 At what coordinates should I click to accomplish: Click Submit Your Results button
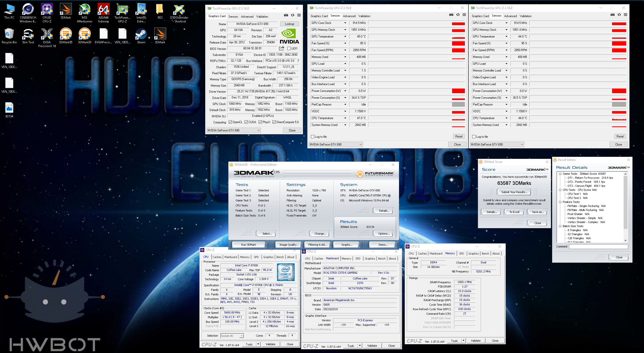(x=514, y=192)
